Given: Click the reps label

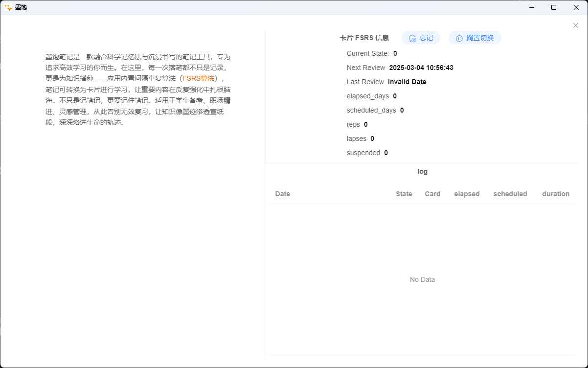Looking at the screenshot, I should [353, 124].
